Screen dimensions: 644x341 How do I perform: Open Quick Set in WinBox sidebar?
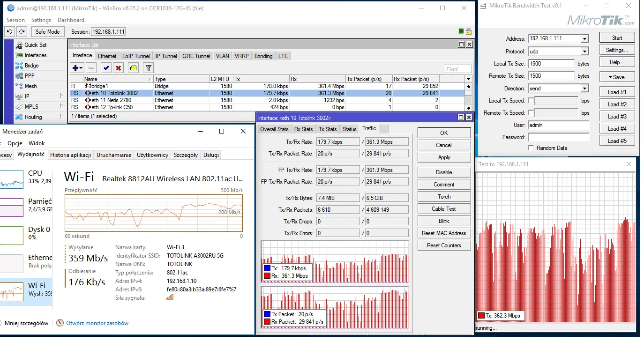click(35, 45)
